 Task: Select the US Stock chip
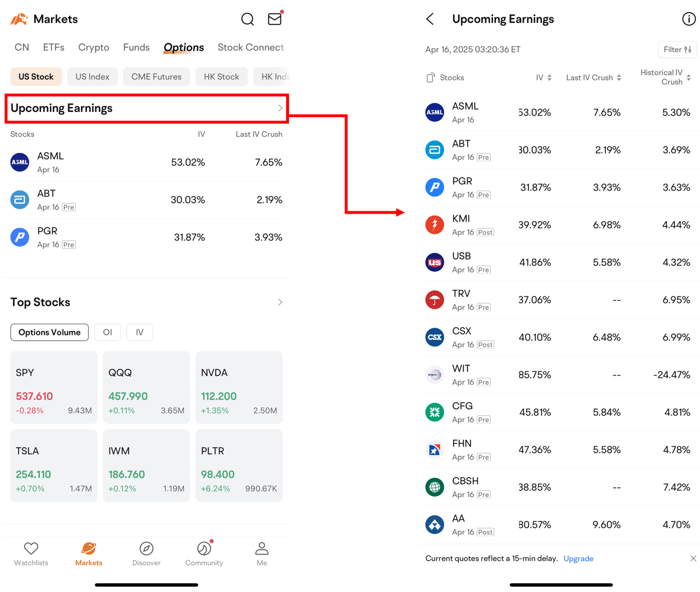coord(36,77)
